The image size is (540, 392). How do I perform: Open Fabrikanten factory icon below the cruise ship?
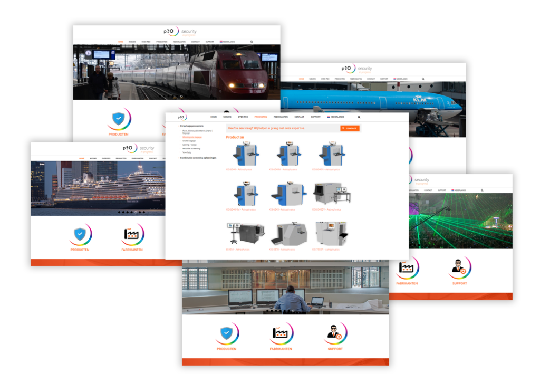134,235
